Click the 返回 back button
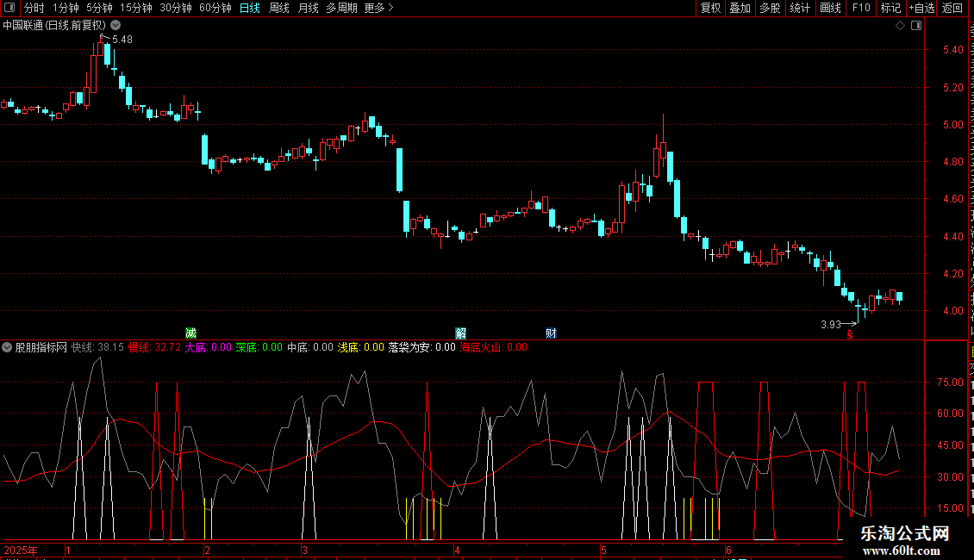Screen dimensions: 974x560 pos(952,8)
